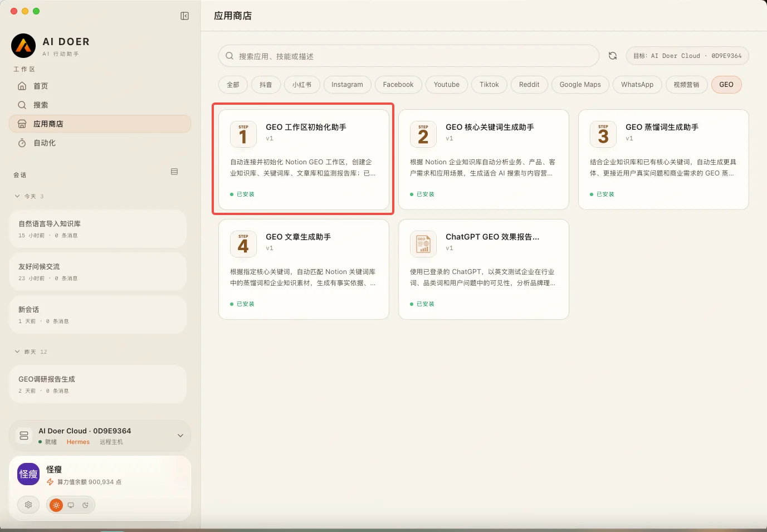Click the 怪瘦 user avatar
This screenshot has height=532, width=767.
tap(28, 474)
